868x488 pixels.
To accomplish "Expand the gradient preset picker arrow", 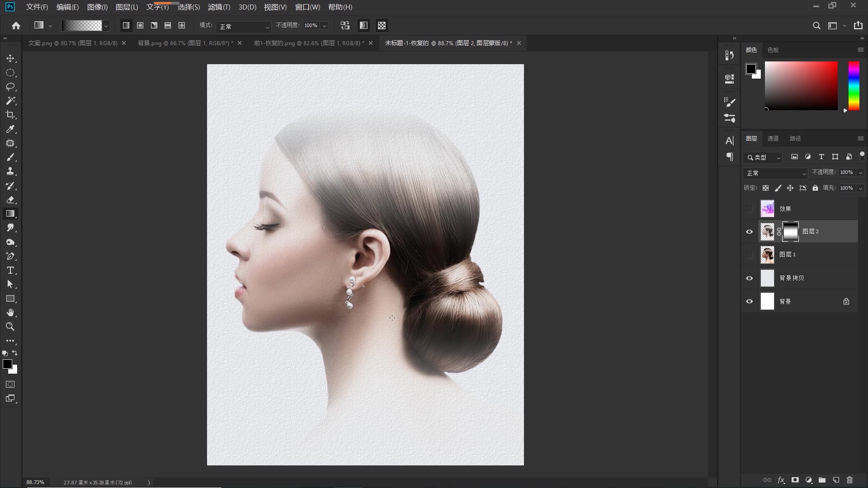I will coord(106,26).
